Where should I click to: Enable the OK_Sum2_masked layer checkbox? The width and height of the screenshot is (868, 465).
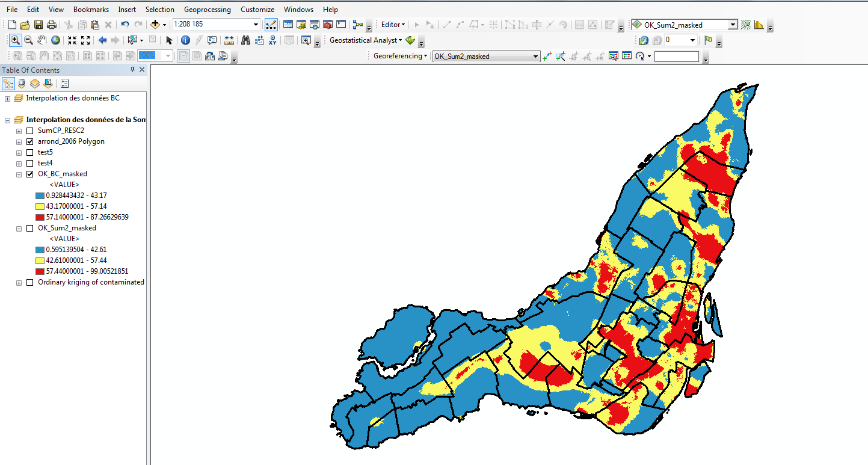pos(30,228)
